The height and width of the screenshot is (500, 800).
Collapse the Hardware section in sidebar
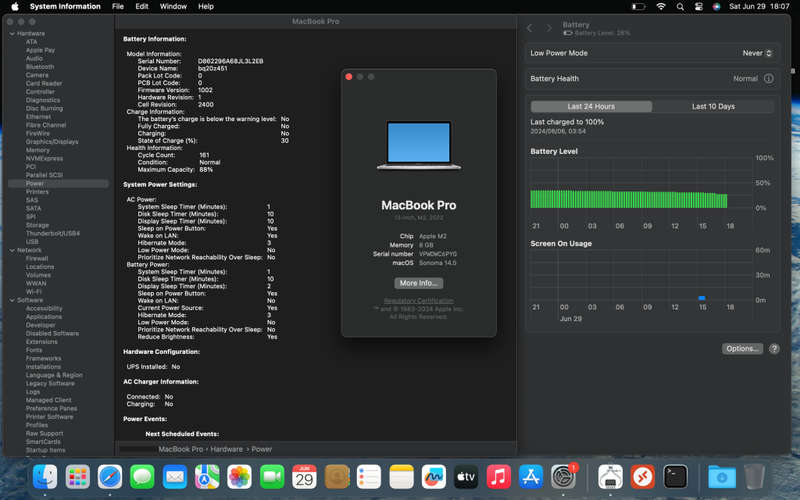click(x=12, y=34)
